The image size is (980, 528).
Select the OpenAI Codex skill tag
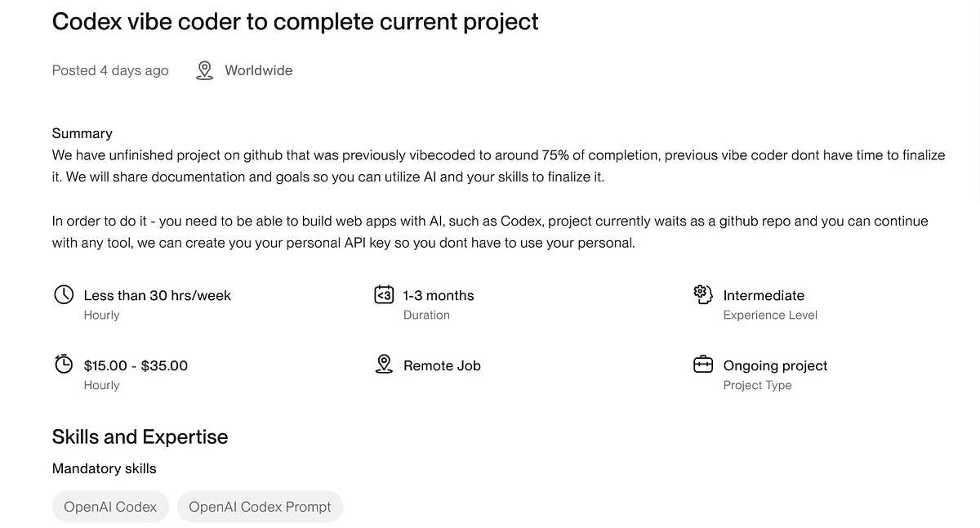[x=110, y=507]
